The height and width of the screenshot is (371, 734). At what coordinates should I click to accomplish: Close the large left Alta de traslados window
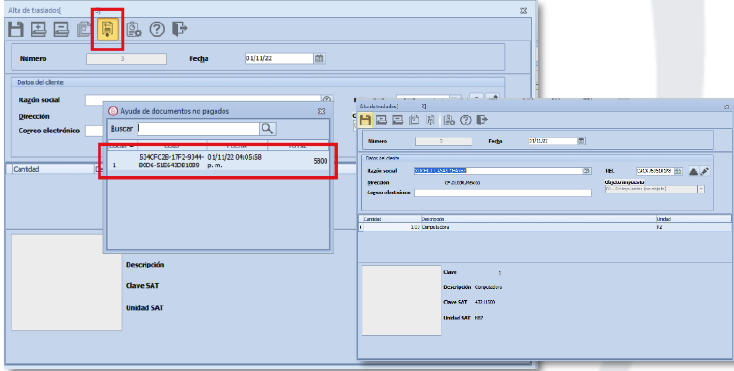click(x=523, y=11)
